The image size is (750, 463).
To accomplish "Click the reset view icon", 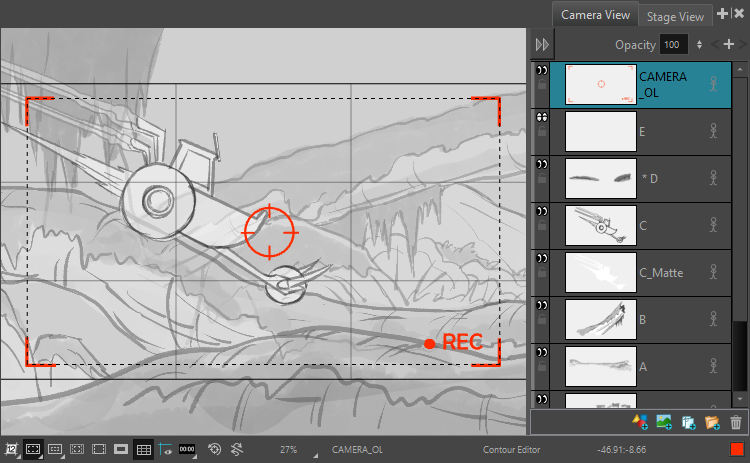I will tap(214, 450).
